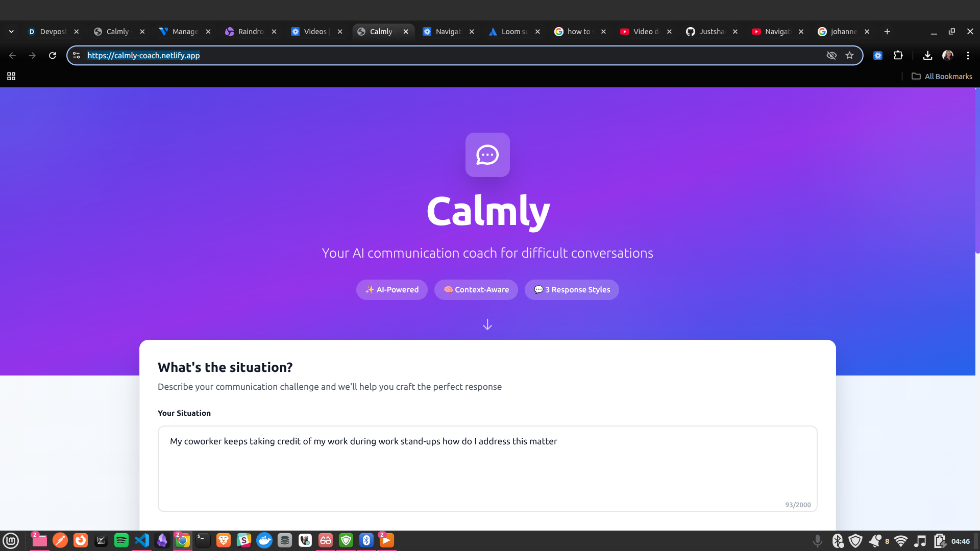Click the Calmly chat bubble logo icon
The image size is (980, 551).
click(x=487, y=155)
